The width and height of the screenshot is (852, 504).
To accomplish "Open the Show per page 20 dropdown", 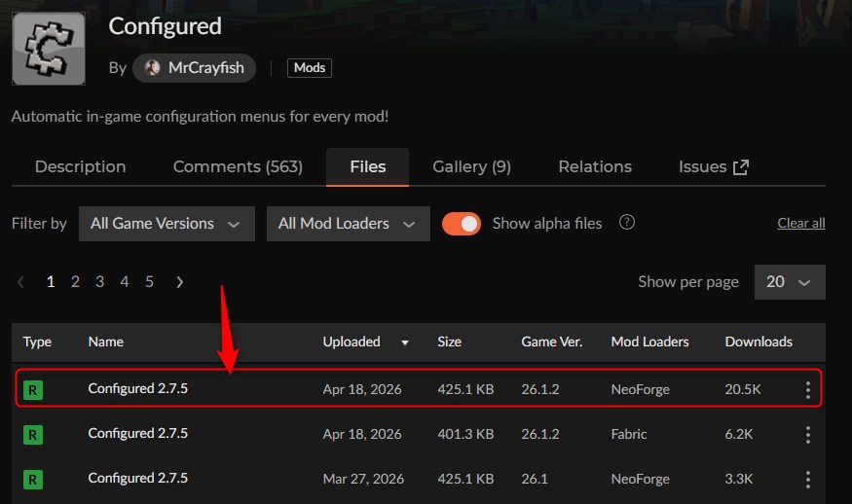I will (790, 282).
